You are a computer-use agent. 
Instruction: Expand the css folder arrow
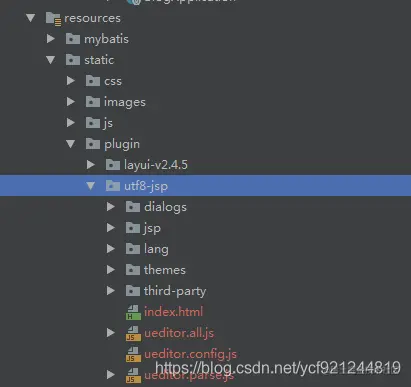[71, 81]
